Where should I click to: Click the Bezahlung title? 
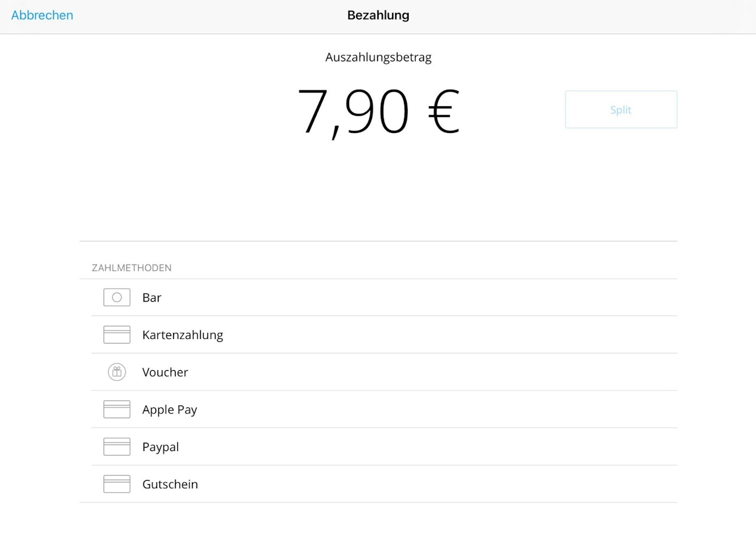click(x=378, y=15)
